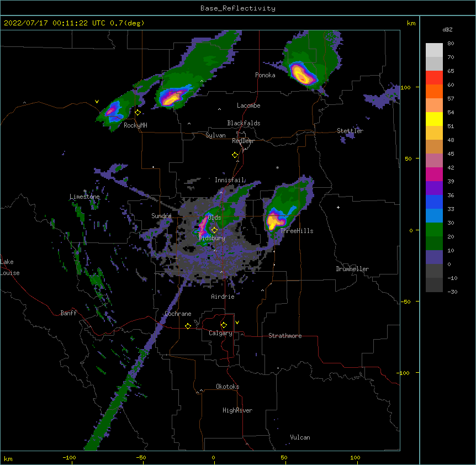Click the Banff label
476x465 pixels.
point(68,313)
